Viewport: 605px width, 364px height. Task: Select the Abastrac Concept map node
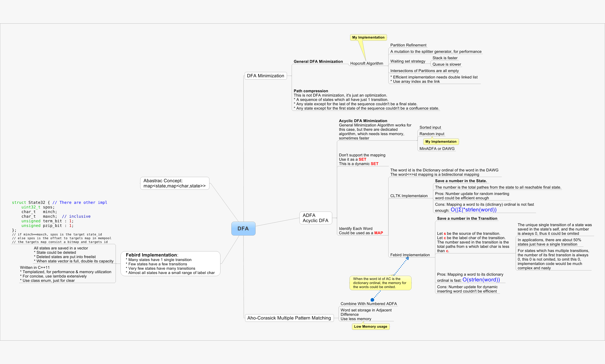175,183
